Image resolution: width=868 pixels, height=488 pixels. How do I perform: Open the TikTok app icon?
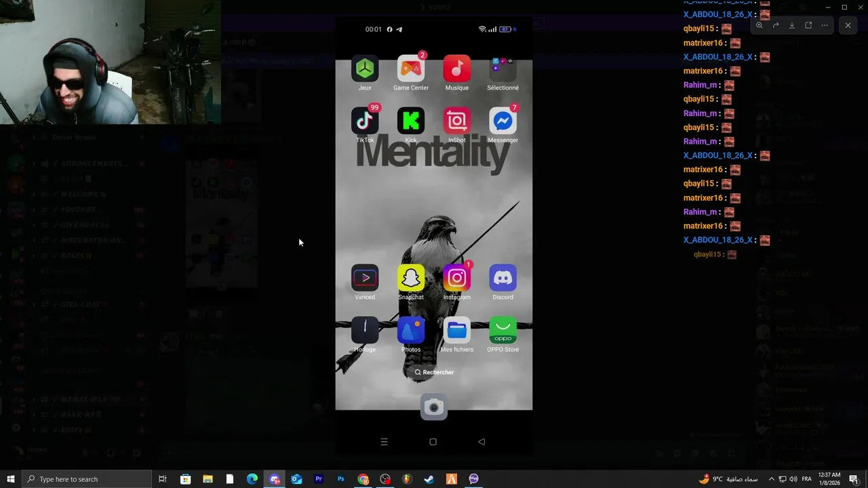pos(365,121)
